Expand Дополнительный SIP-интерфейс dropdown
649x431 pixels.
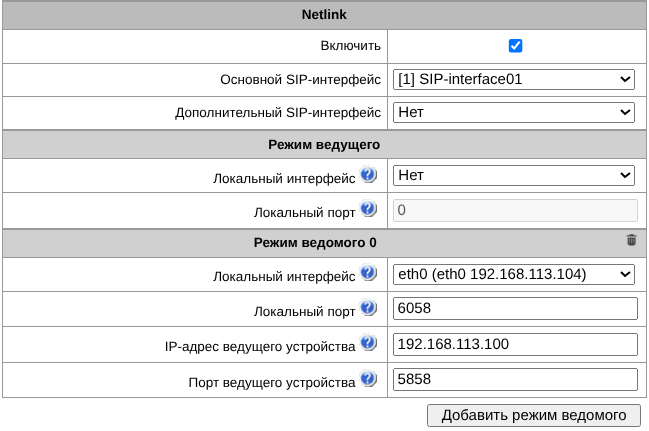pos(514,112)
